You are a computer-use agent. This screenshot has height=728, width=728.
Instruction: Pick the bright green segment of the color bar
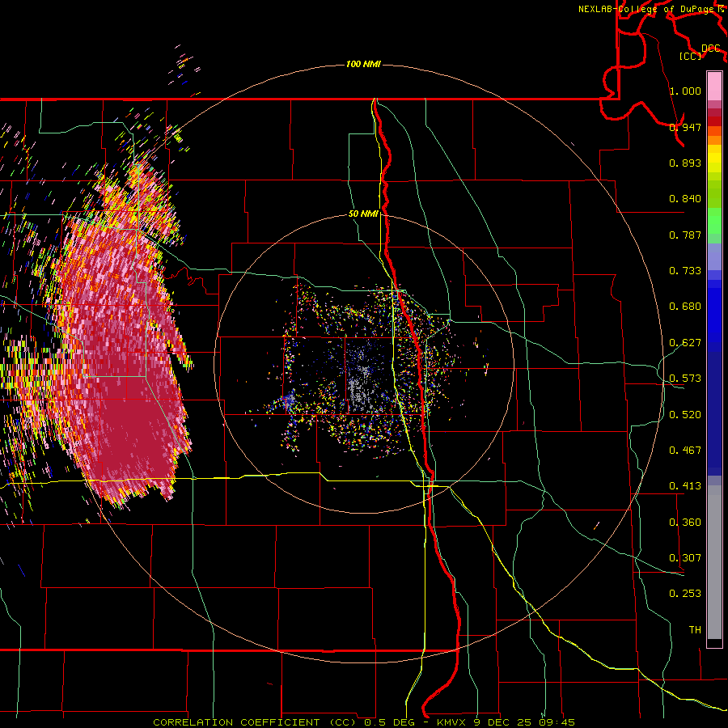pyautogui.click(x=714, y=221)
